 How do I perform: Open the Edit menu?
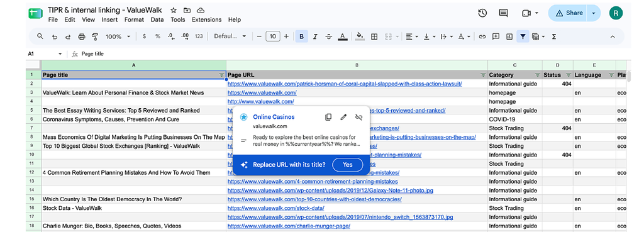click(70, 19)
